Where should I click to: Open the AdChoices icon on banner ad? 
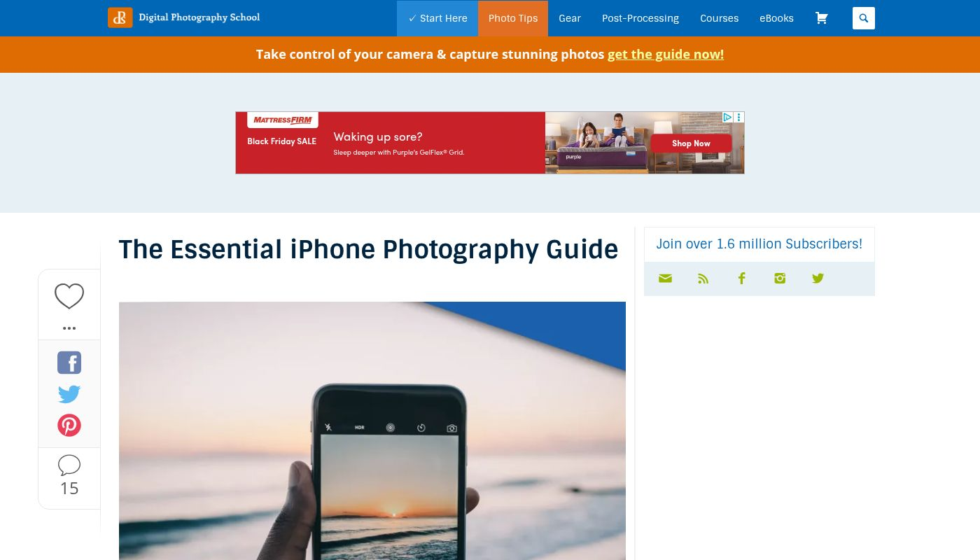(x=728, y=118)
